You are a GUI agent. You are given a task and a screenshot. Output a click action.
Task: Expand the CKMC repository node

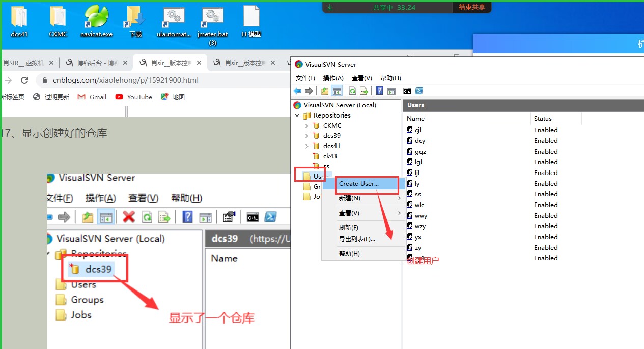(x=306, y=126)
